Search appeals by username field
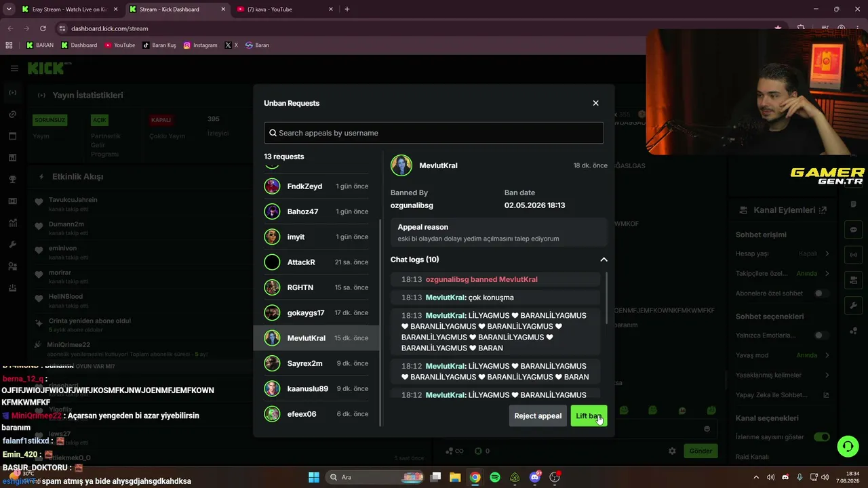This screenshot has height=488, width=868. [x=434, y=133]
